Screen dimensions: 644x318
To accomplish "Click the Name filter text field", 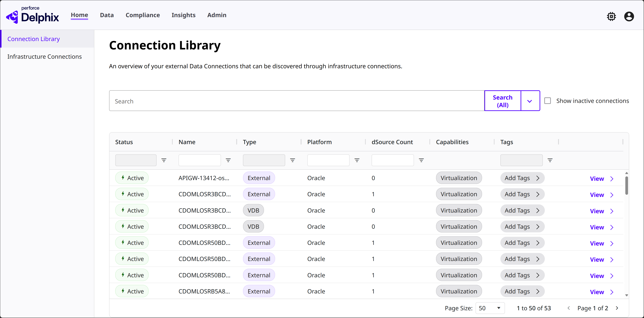I will point(199,160).
